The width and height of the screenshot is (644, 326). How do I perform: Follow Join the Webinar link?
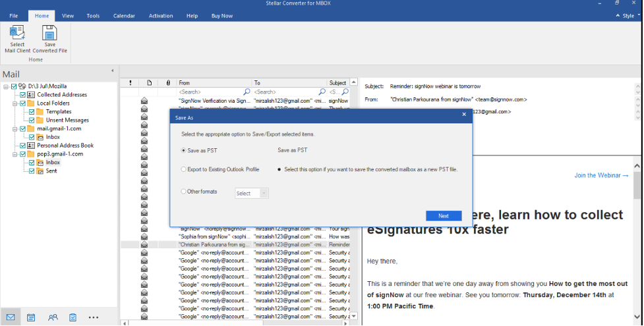click(x=601, y=175)
